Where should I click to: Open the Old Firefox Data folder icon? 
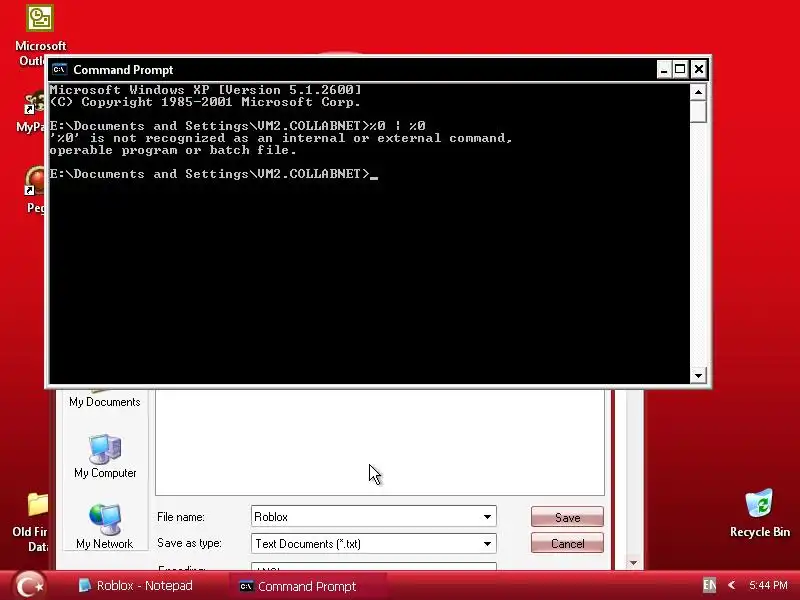(38, 505)
